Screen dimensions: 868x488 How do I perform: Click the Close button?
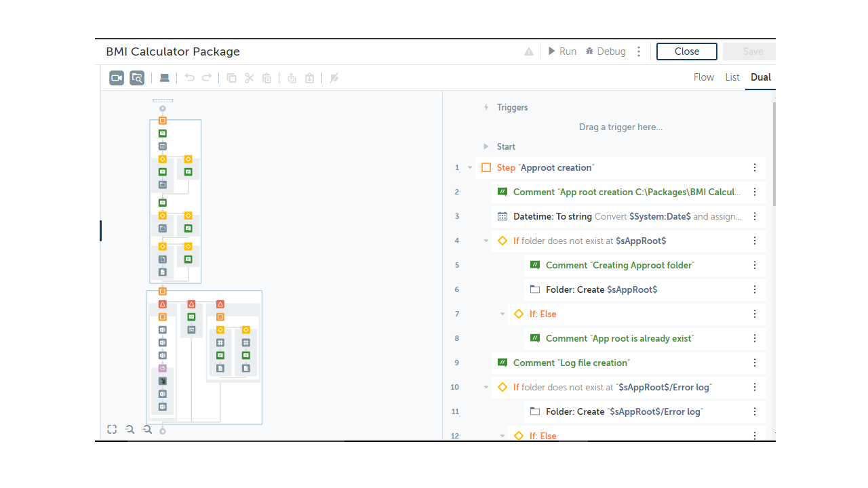[x=686, y=52]
